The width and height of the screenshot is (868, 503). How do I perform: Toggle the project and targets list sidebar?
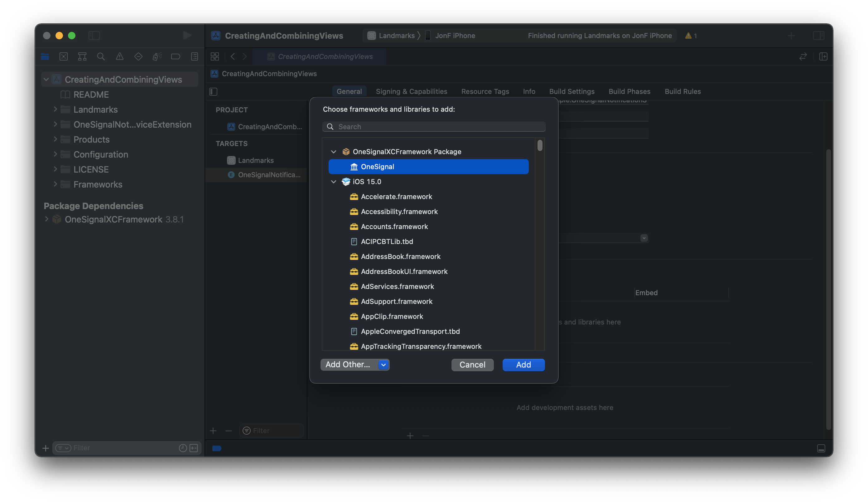[213, 92]
